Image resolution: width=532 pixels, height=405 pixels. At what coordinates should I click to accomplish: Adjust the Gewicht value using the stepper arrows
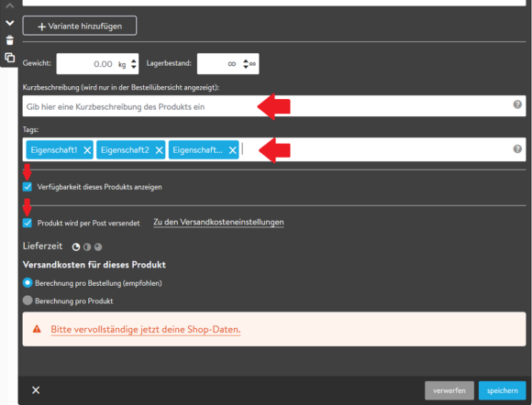click(134, 64)
